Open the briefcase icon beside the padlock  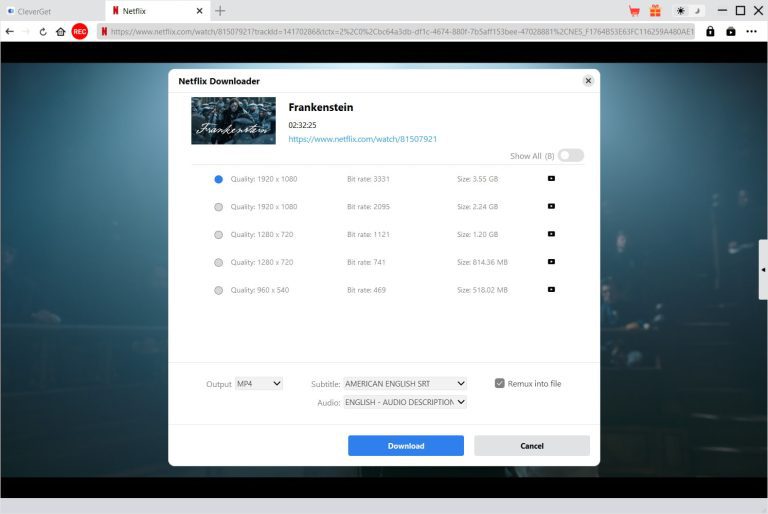(x=731, y=32)
